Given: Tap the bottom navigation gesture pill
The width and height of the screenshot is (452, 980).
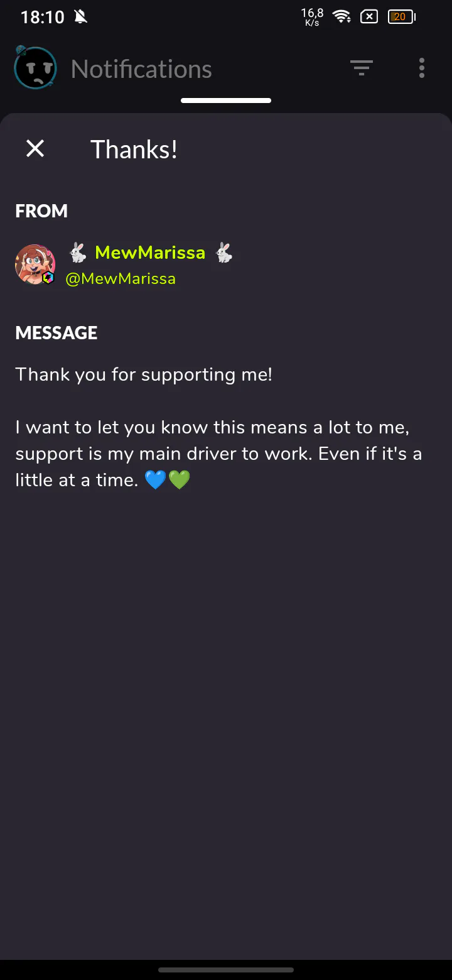Looking at the screenshot, I should pos(226,970).
